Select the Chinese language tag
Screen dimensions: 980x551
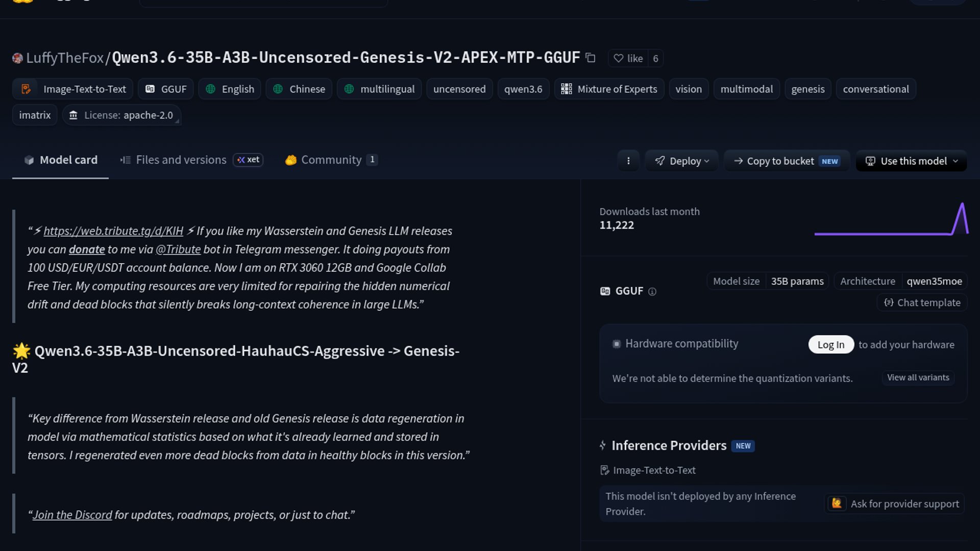[299, 89]
